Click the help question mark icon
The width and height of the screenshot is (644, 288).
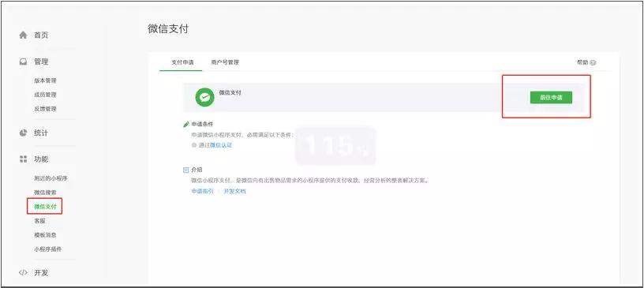[593, 63]
